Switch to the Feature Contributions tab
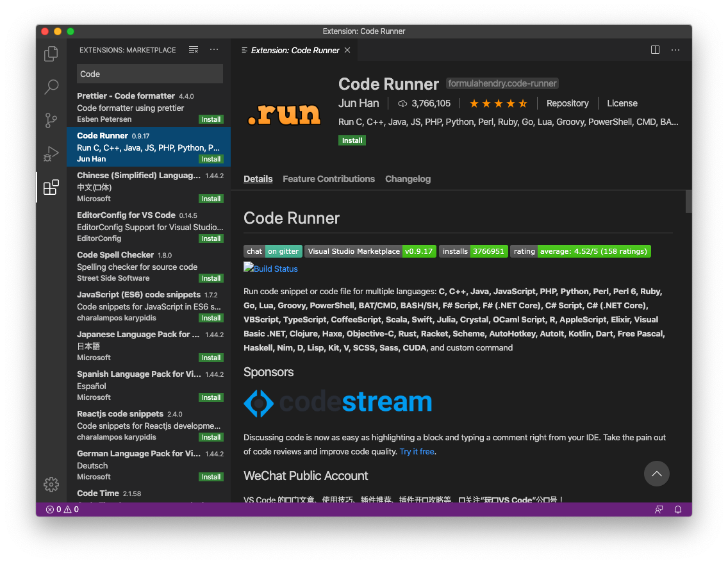 (x=329, y=179)
